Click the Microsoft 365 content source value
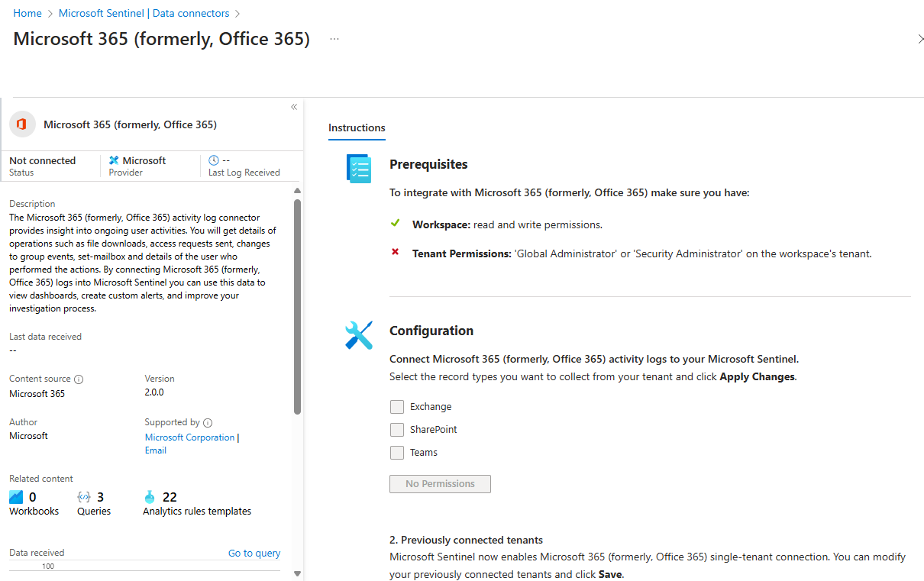The image size is (924, 581). (x=37, y=394)
